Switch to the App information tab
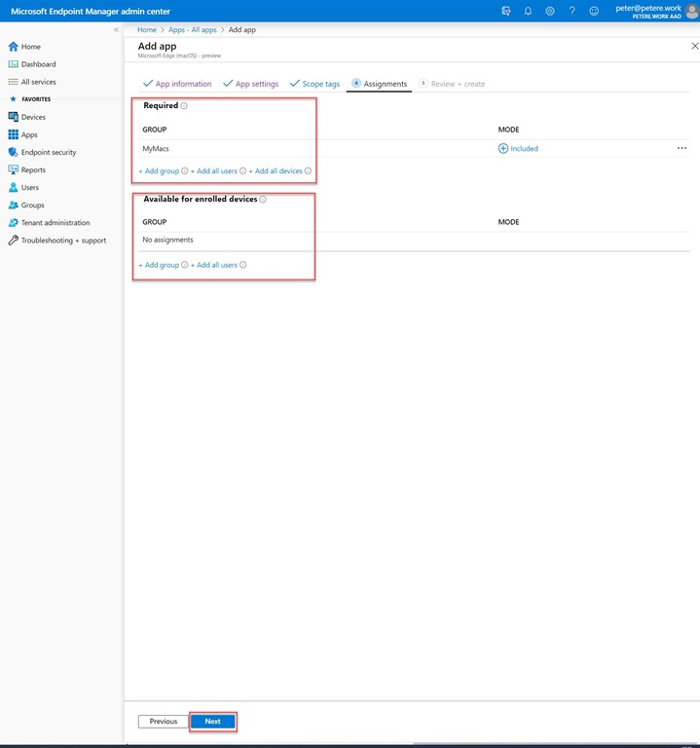Screen dimensions: 700x748 (x=177, y=84)
